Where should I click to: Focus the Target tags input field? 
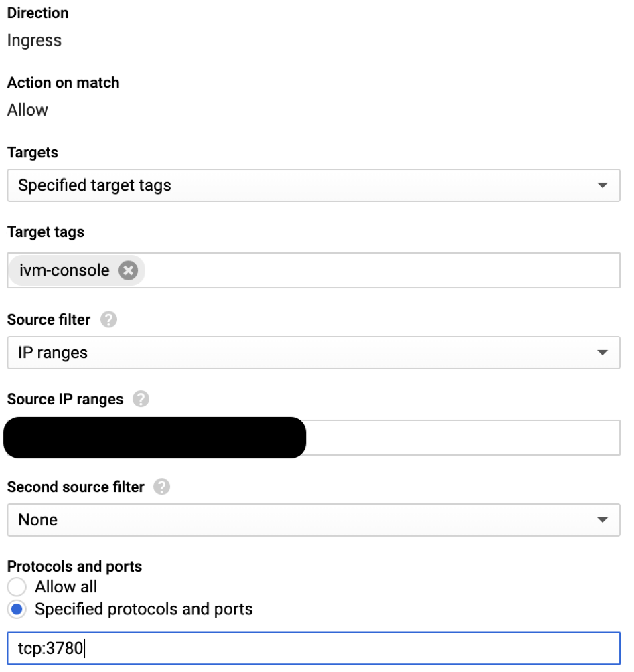coord(382,270)
